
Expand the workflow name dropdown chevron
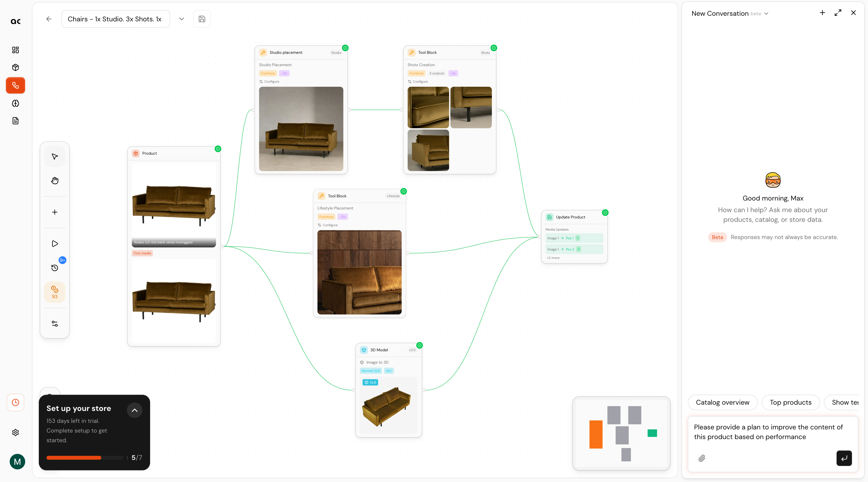click(182, 19)
